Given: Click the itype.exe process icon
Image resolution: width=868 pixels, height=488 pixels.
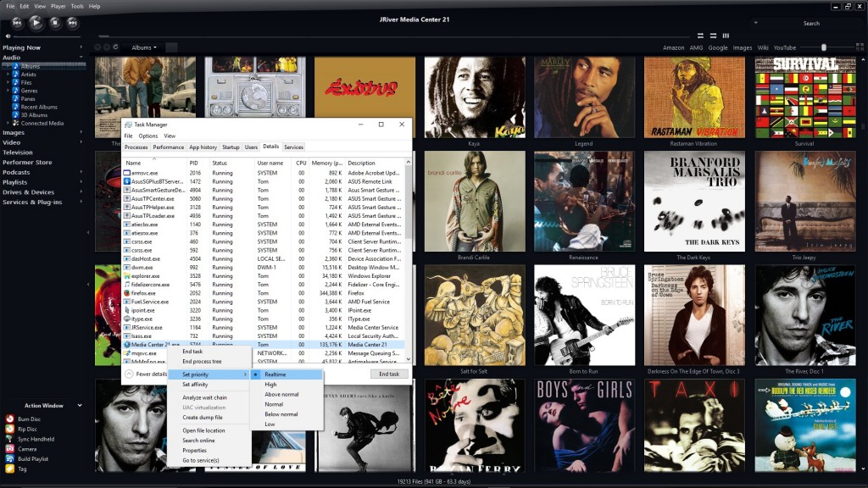Looking at the screenshot, I should click(127, 319).
